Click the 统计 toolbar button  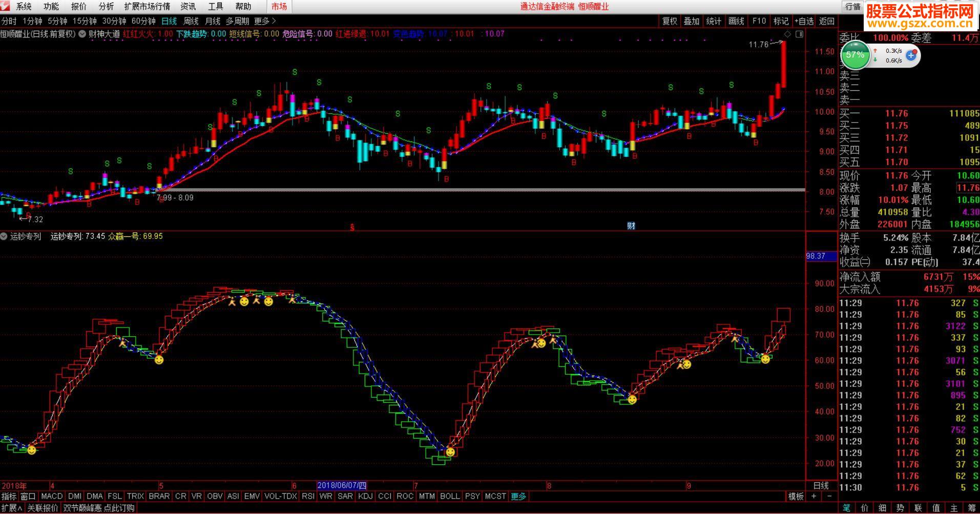[x=714, y=21]
